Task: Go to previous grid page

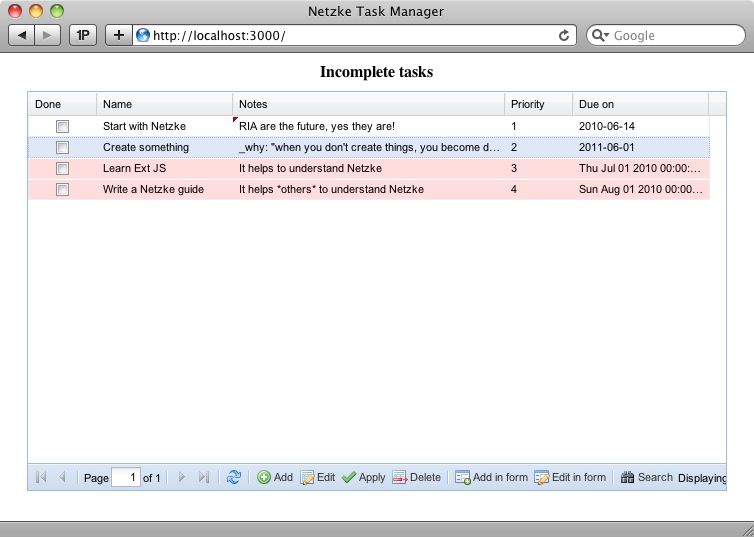Action: click(62, 477)
